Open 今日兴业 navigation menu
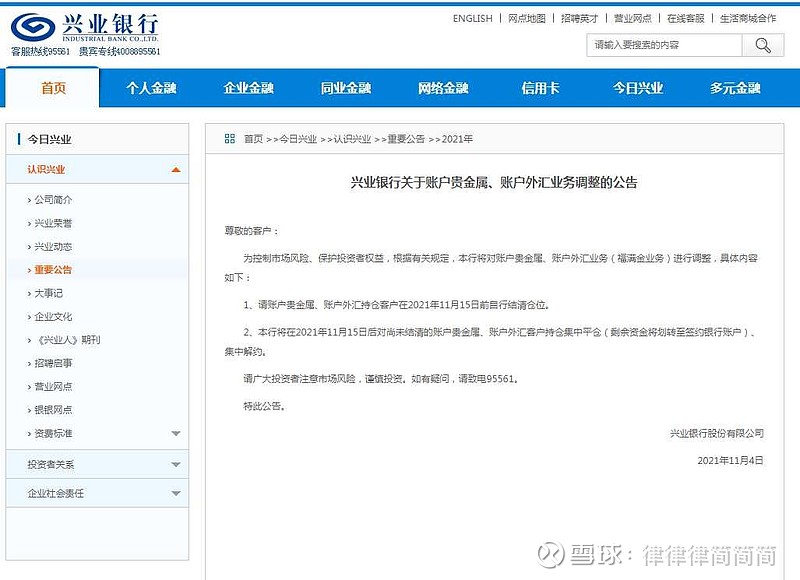The image size is (800, 580). (638, 88)
